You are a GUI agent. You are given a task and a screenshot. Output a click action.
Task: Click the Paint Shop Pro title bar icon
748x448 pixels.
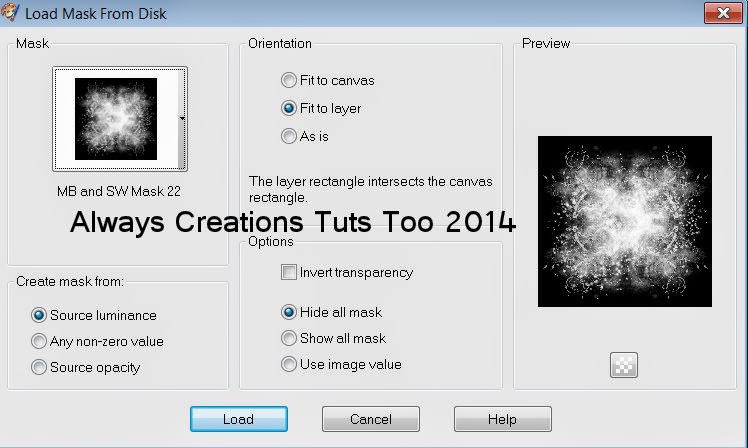click(x=10, y=12)
